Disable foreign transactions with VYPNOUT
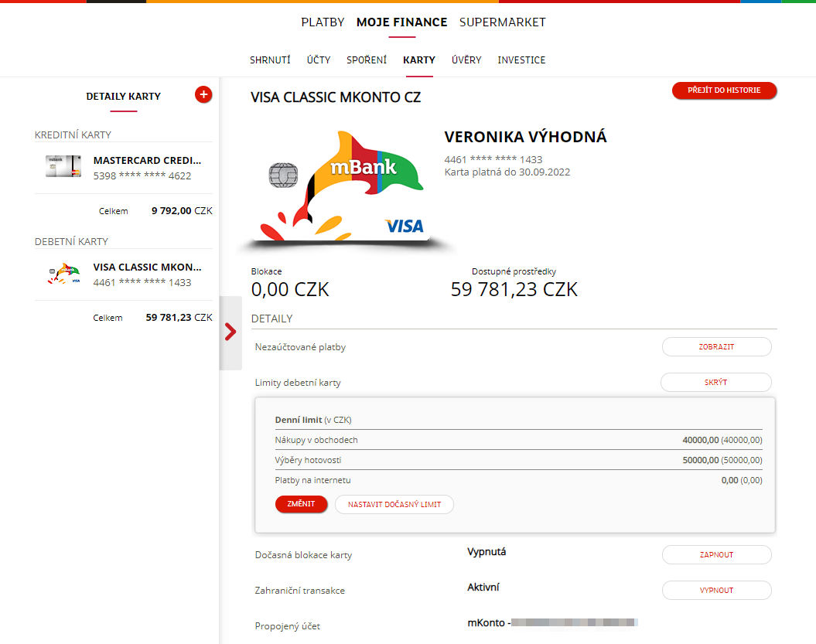This screenshot has width=816, height=644. click(x=716, y=590)
